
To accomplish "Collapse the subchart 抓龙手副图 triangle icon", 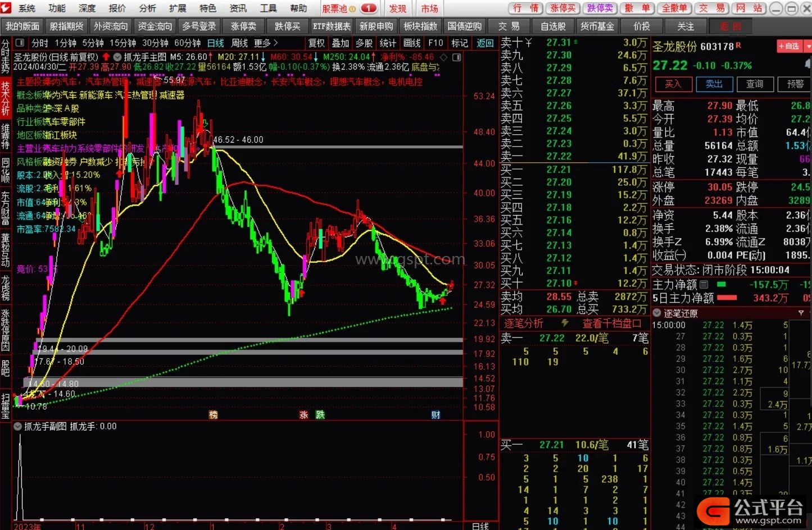I will coord(17,427).
